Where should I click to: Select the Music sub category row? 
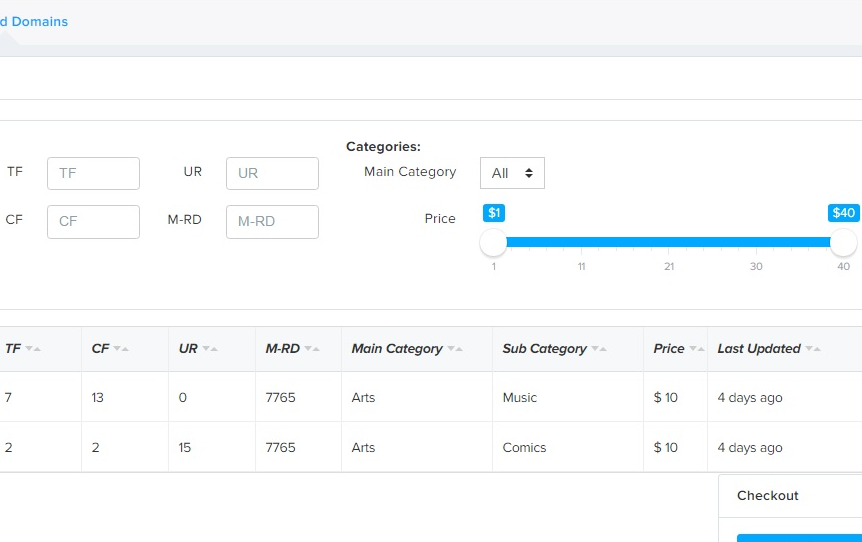tap(520, 398)
